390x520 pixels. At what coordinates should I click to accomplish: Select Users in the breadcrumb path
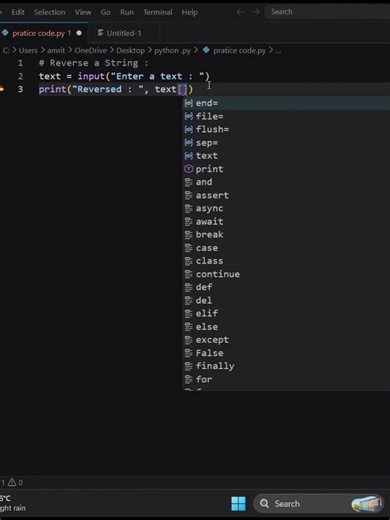coord(28,50)
